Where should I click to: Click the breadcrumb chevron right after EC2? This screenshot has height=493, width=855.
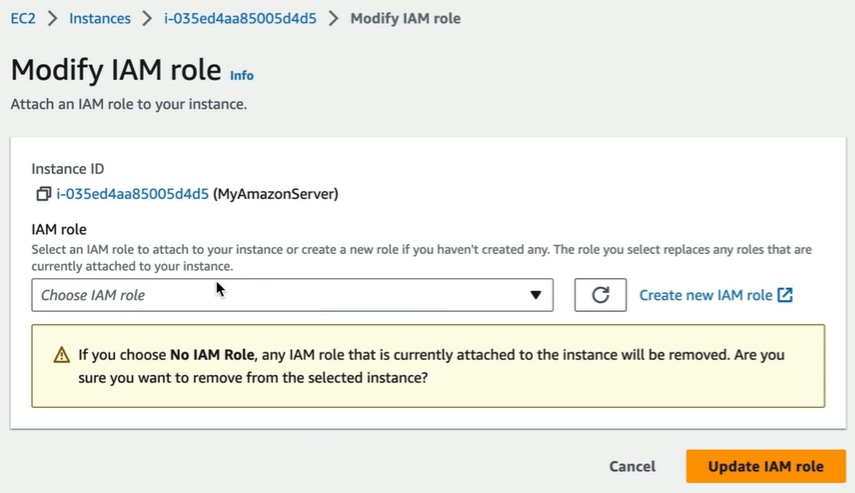point(52,19)
